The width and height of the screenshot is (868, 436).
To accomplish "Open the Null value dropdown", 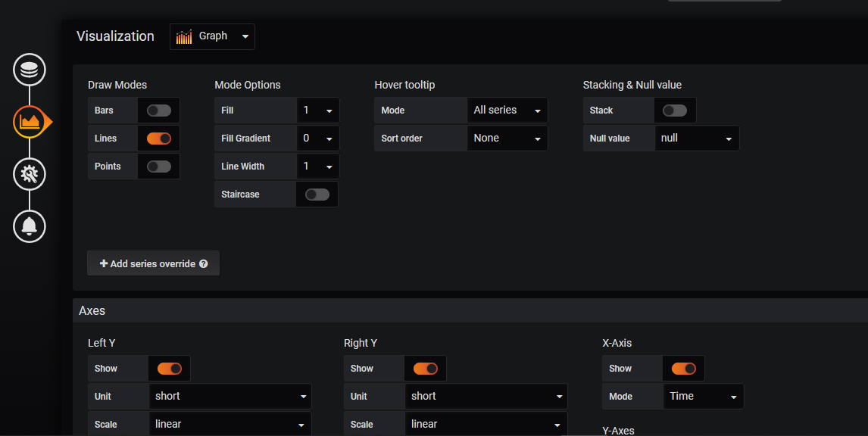I will (697, 139).
